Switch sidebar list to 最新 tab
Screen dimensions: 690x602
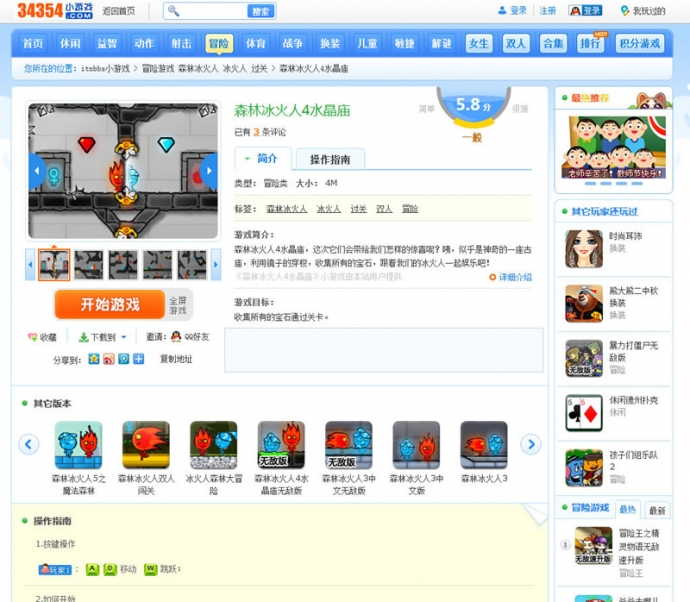(x=657, y=510)
